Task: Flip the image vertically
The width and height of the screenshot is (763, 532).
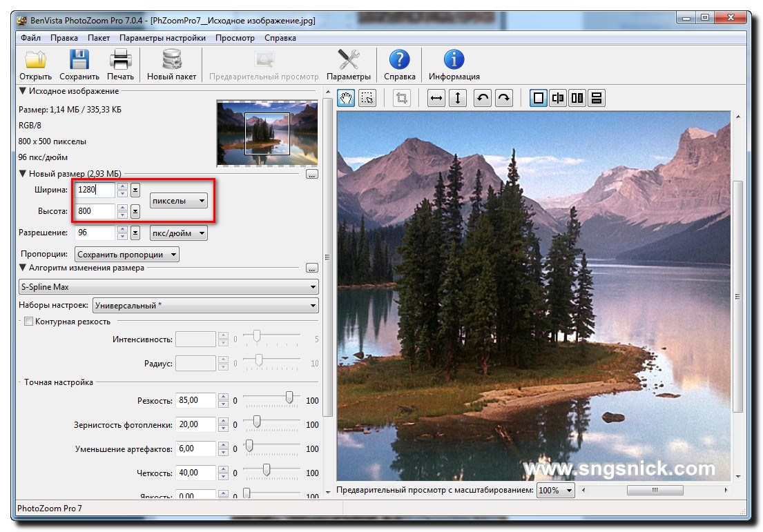Action: [x=457, y=98]
